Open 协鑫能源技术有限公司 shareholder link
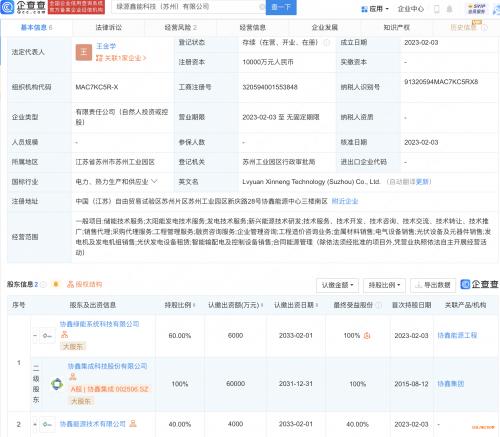The width and height of the screenshot is (500, 437). tap(93, 424)
